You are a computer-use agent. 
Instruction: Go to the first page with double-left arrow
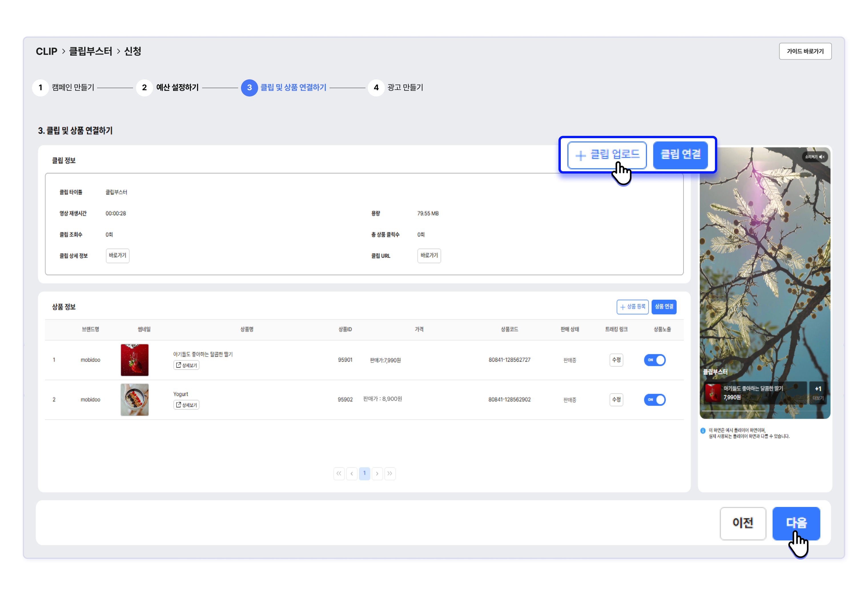[x=339, y=474]
